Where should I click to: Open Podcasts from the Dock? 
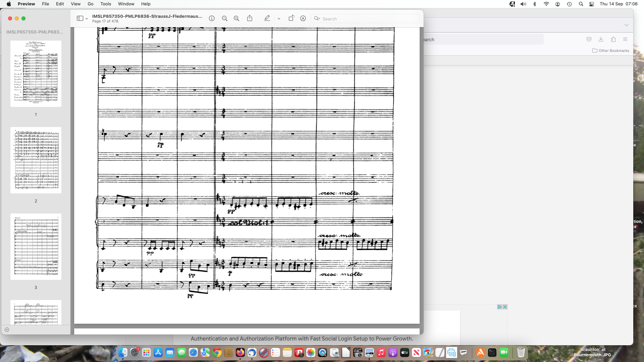(x=393, y=353)
